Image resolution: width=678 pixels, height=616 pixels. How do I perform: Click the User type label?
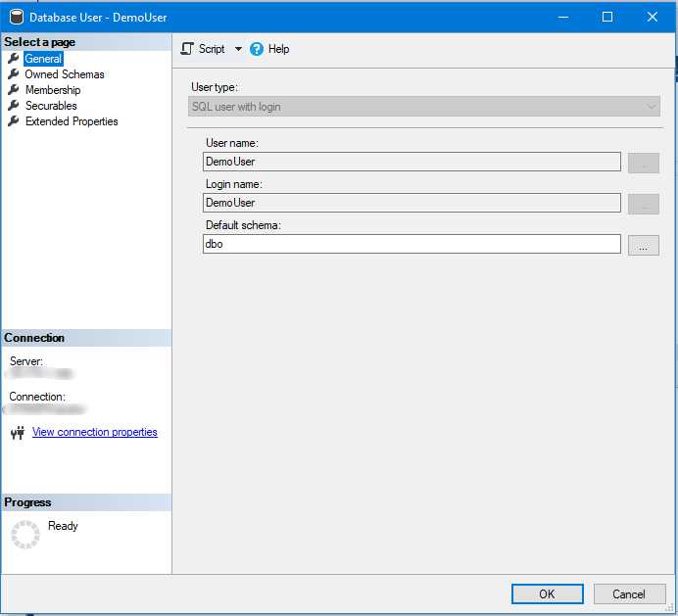click(215, 87)
